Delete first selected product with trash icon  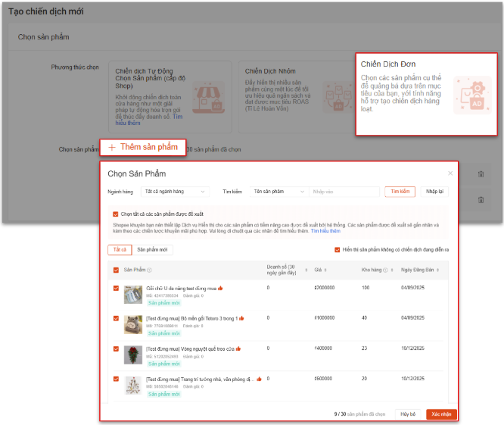click(481, 174)
